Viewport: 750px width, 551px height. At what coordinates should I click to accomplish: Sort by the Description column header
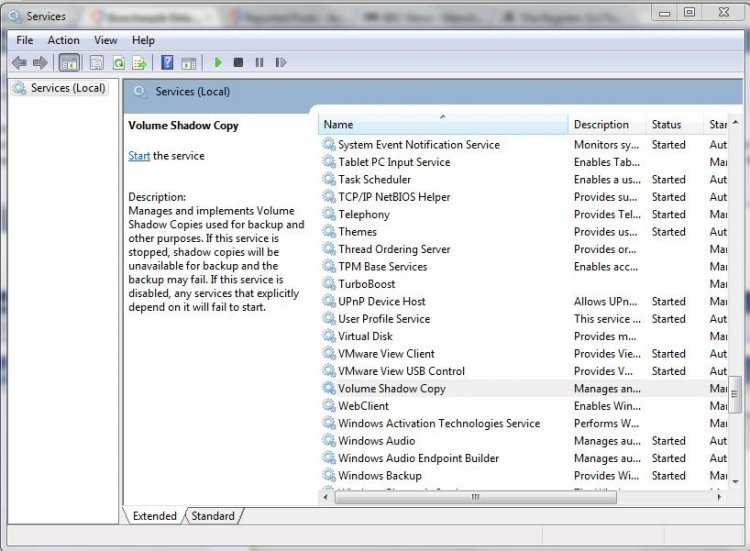(607, 124)
